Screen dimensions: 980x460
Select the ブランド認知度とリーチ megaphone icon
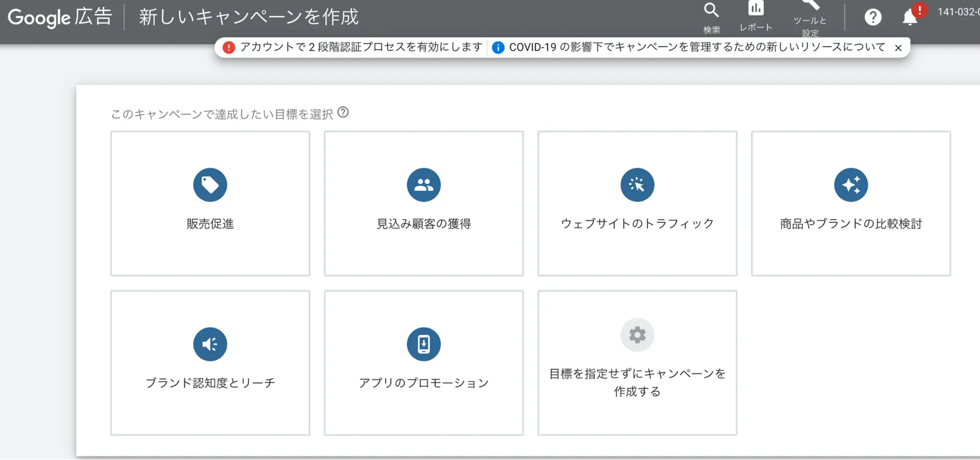pyautogui.click(x=210, y=344)
